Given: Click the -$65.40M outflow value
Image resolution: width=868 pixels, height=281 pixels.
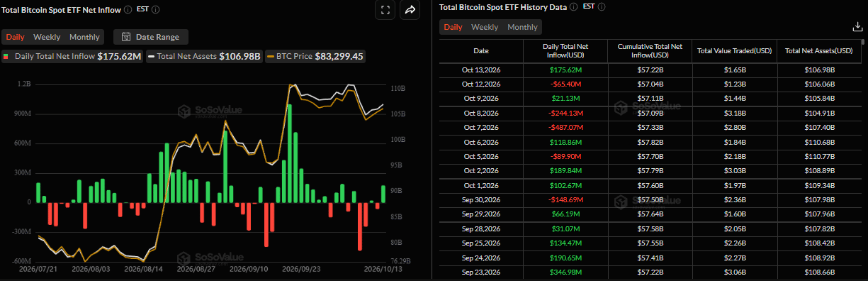Looking at the screenshot, I should [565, 84].
